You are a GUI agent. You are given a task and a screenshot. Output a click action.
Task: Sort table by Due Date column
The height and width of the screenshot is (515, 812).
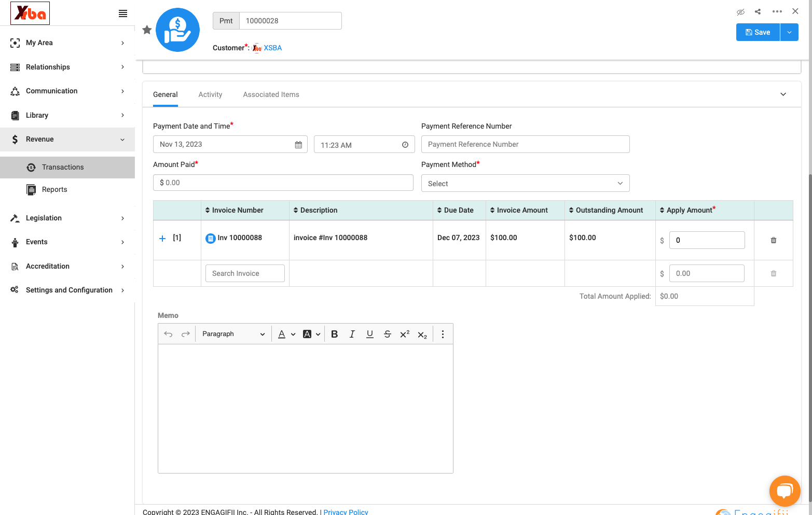click(x=455, y=210)
